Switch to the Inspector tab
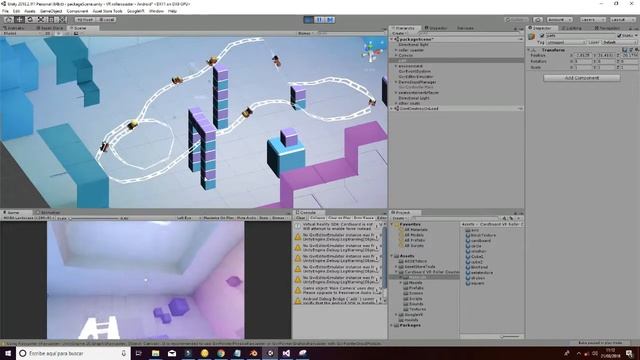The image size is (640, 360). (542, 28)
